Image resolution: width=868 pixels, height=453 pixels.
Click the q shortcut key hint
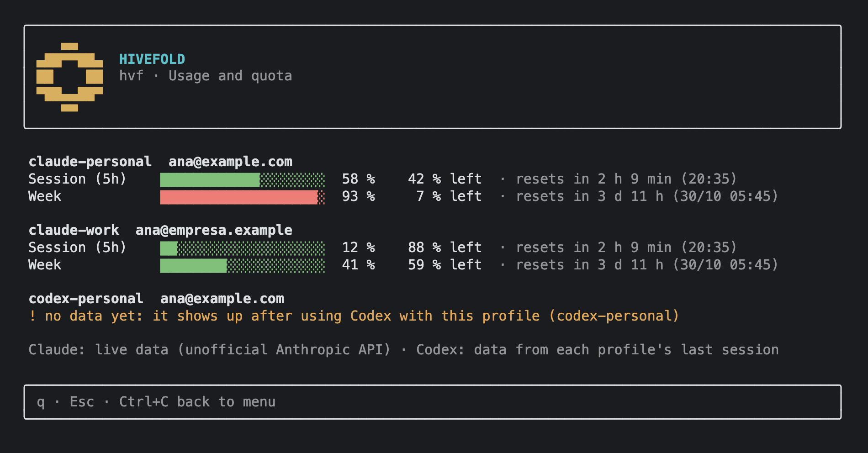41,402
